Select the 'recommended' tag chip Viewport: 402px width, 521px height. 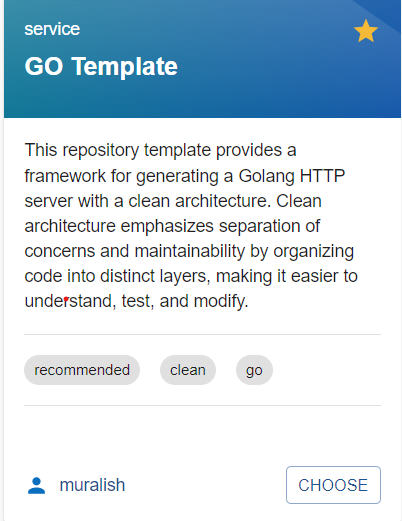coord(82,370)
